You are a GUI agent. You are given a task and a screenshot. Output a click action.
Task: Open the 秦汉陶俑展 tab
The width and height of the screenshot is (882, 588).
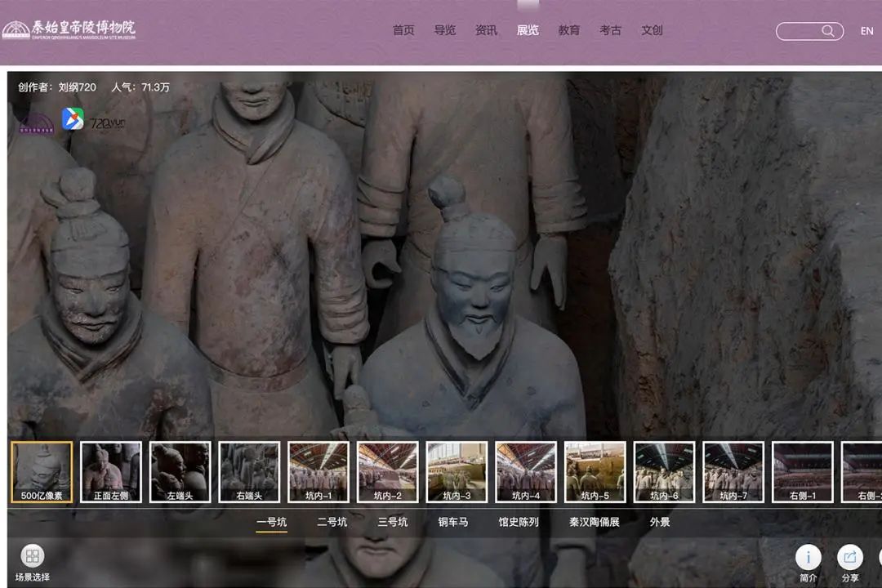pos(594,522)
